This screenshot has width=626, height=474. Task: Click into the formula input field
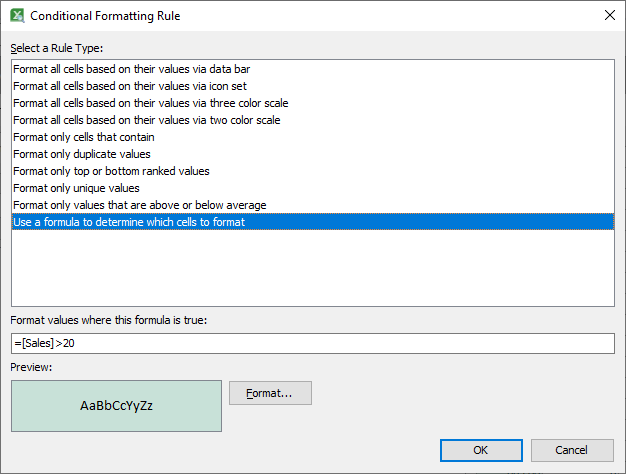coord(313,343)
